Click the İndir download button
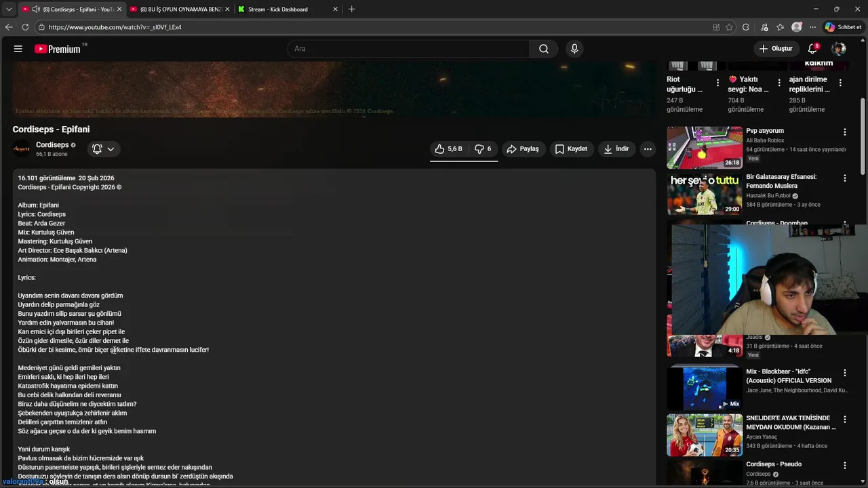The width and height of the screenshot is (868, 488). click(x=616, y=149)
